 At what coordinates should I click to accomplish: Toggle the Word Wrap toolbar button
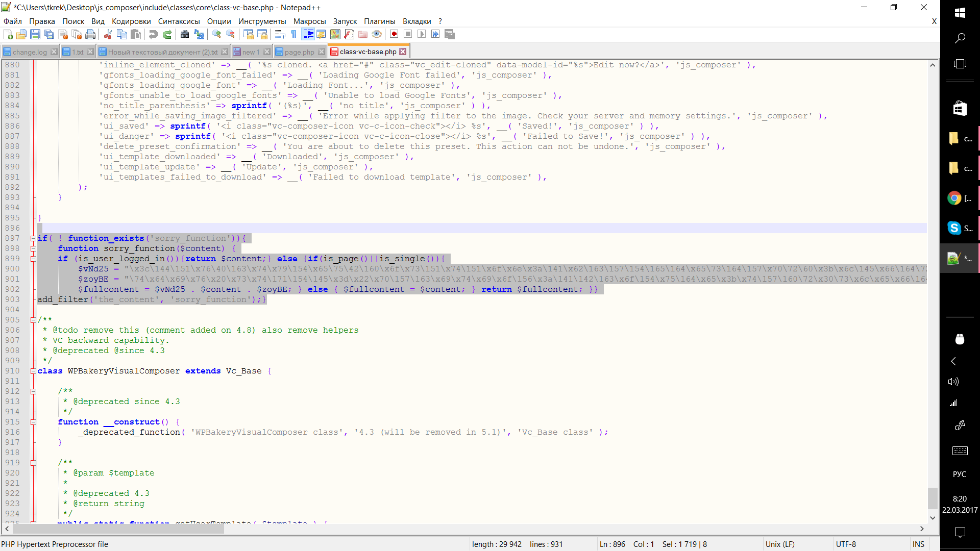click(x=280, y=34)
